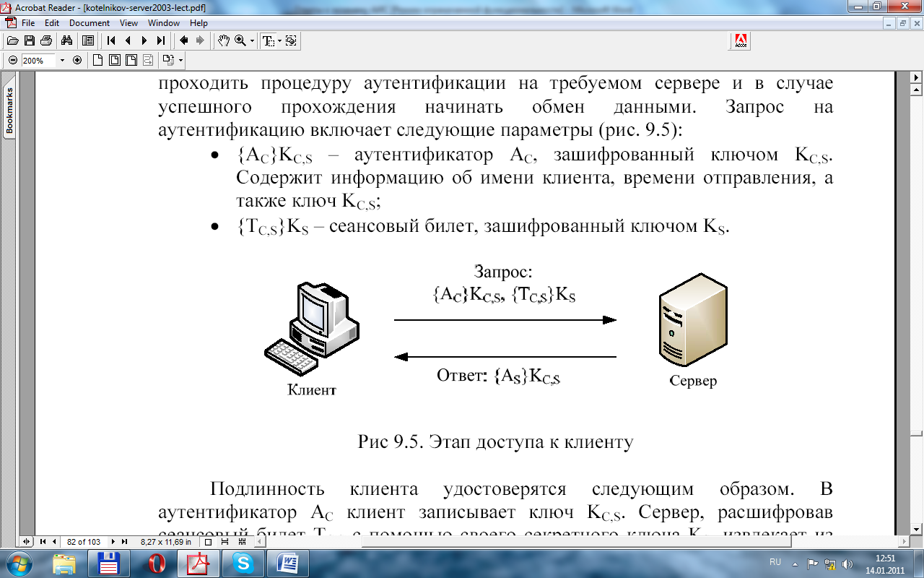Open the Window menu

[x=164, y=23]
